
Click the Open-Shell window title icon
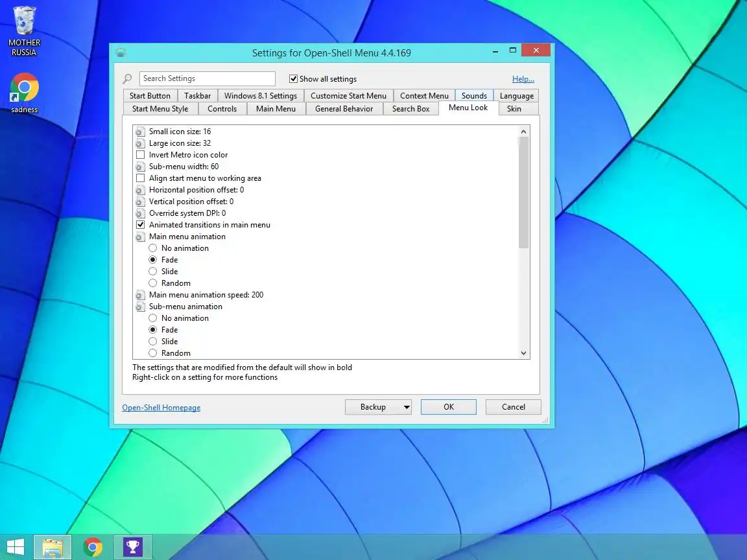click(121, 52)
